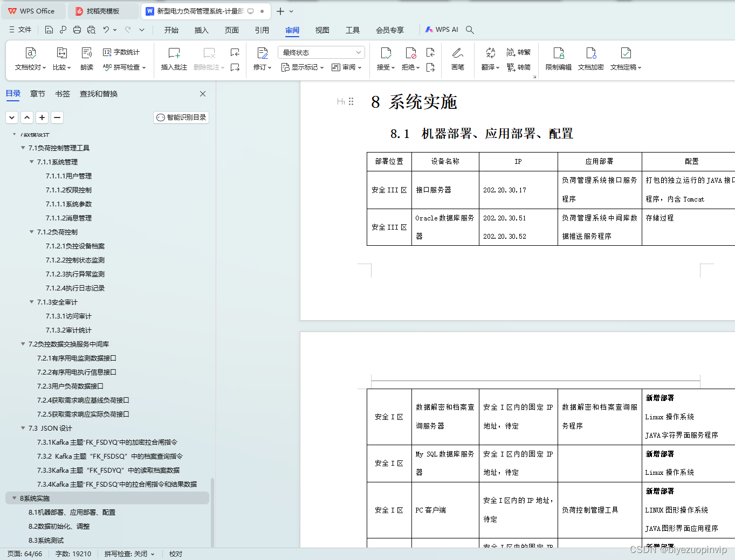
Task: Open the 开始 ribbon tab
Action: pyautogui.click(x=171, y=30)
